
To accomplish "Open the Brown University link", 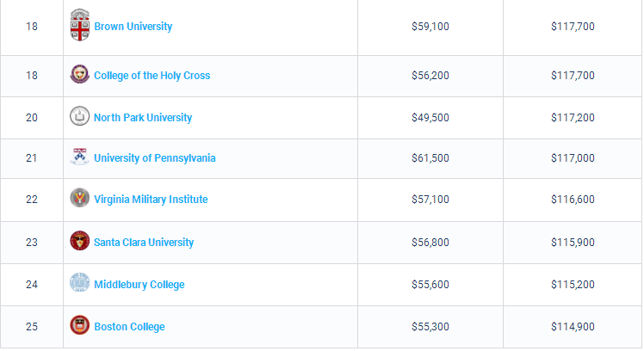I will [133, 27].
